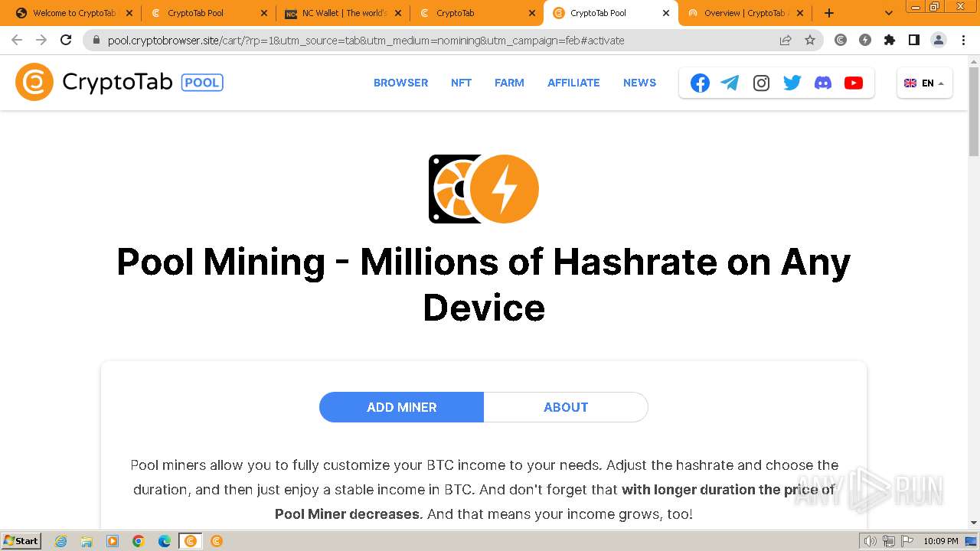
Task: Open File Explorer folder from the taskbar
Action: tap(87, 541)
